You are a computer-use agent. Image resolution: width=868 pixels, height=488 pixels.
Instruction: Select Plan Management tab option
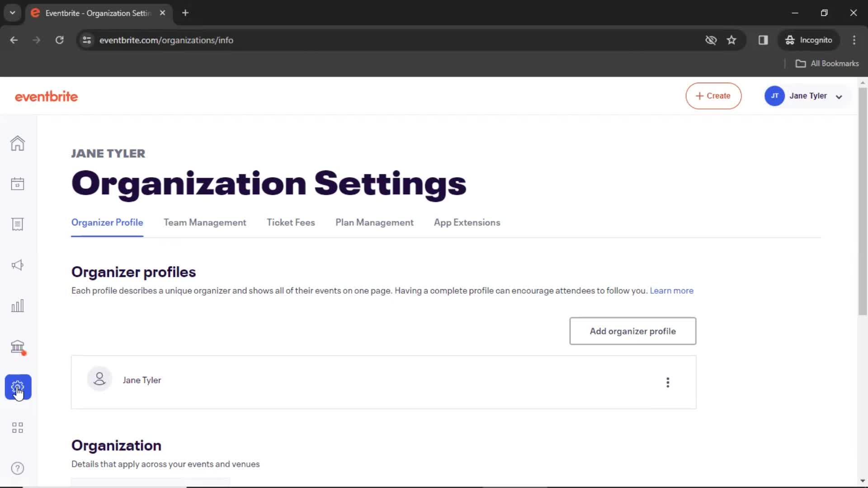(x=374, y=222)
